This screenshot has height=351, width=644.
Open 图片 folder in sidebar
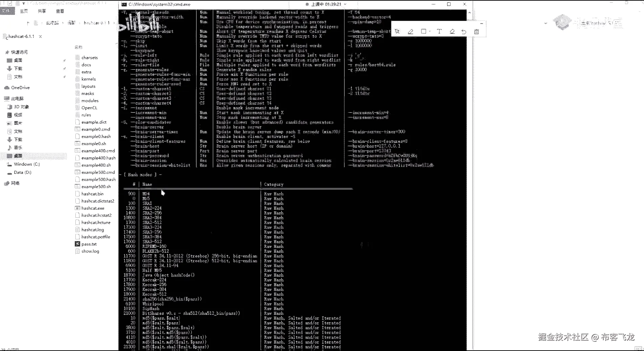(x=18, y=123)
